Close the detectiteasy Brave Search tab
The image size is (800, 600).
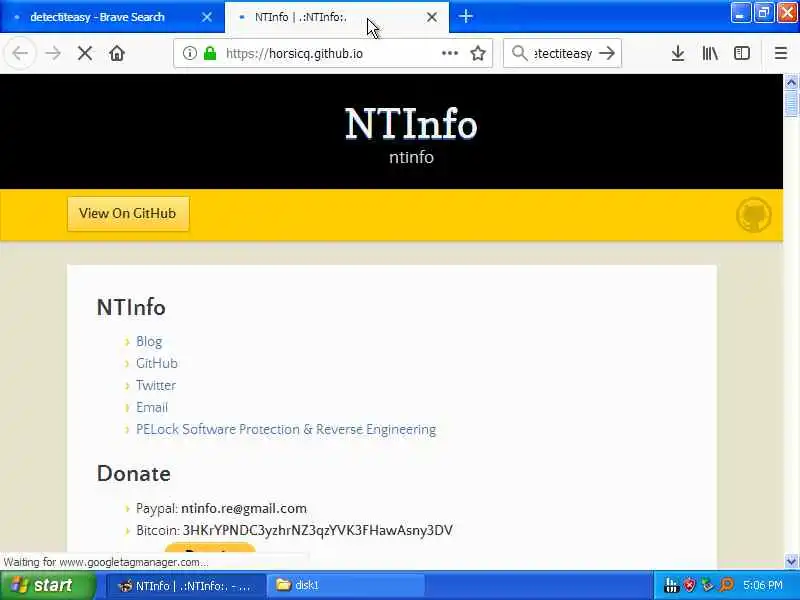207,17
